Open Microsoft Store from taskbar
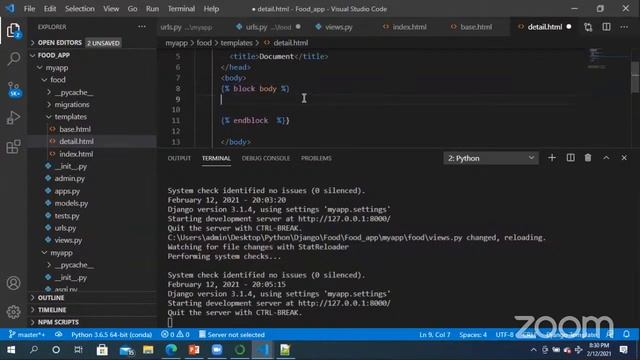Image resolution: width=640 pixels, height=360 pixels. (x=102, y=350)
